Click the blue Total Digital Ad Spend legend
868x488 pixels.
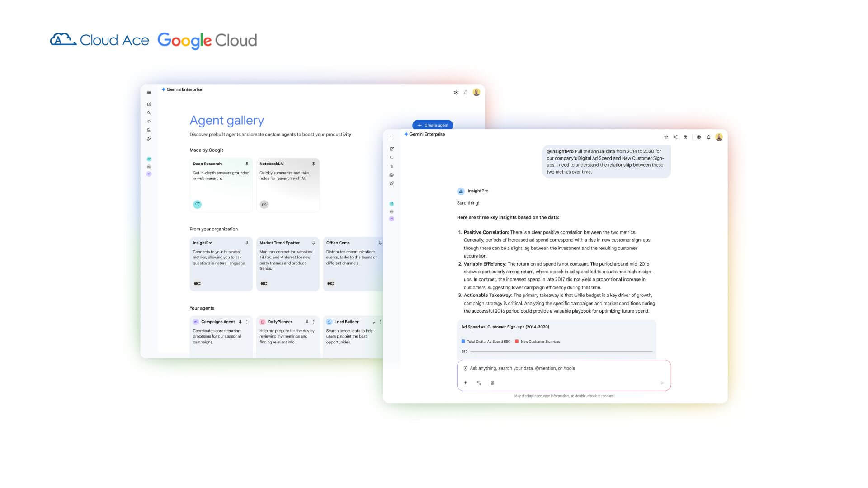(x=486, y=342)
